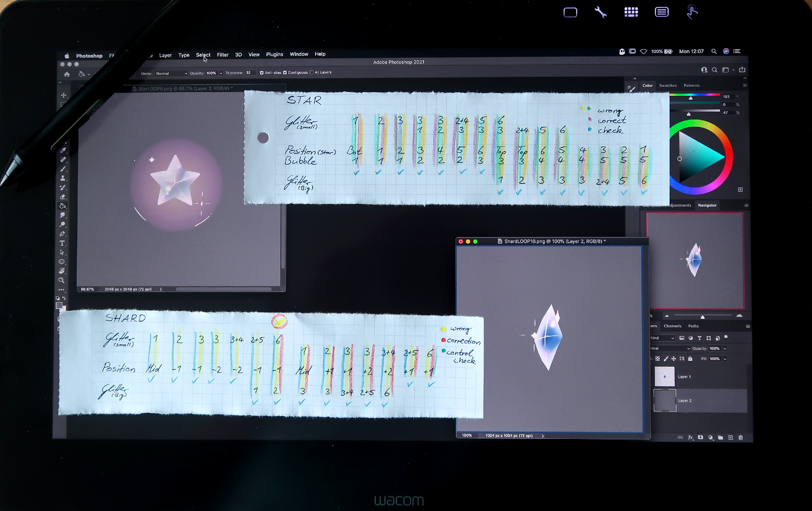
Task: Click the hue slider in Color panel
Action: click(x=695, y=95)
